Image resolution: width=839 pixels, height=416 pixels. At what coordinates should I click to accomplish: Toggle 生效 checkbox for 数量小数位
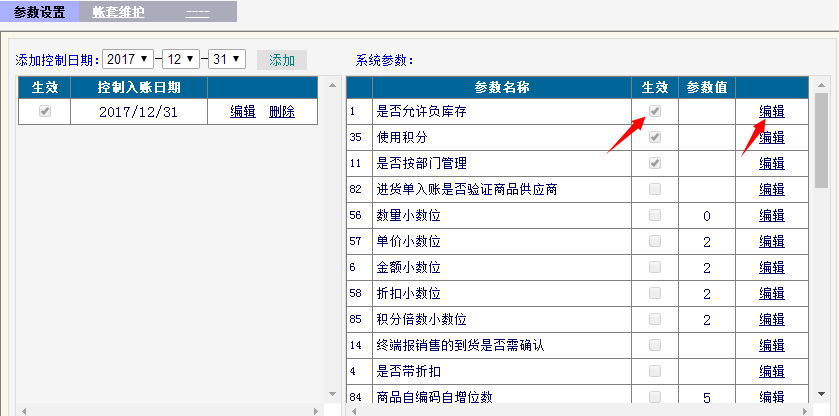[654, 215]
